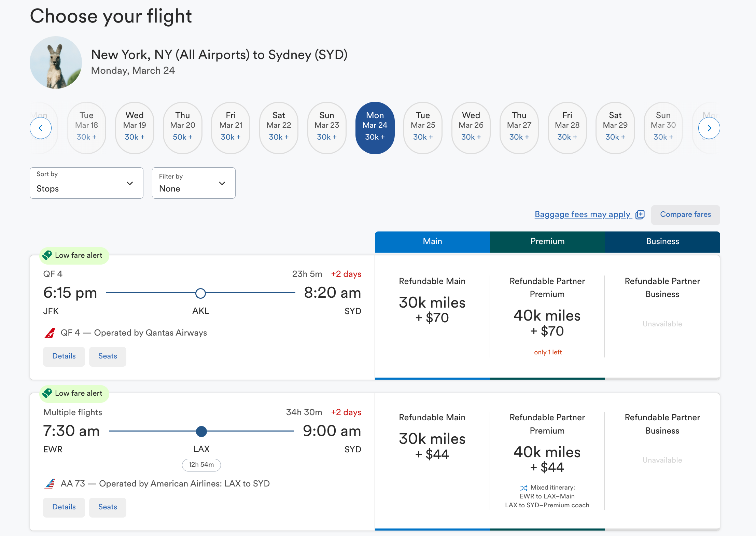Click low fare tag icon on QF 4 card
Screen dimensions: 756x536
point(47,255)
